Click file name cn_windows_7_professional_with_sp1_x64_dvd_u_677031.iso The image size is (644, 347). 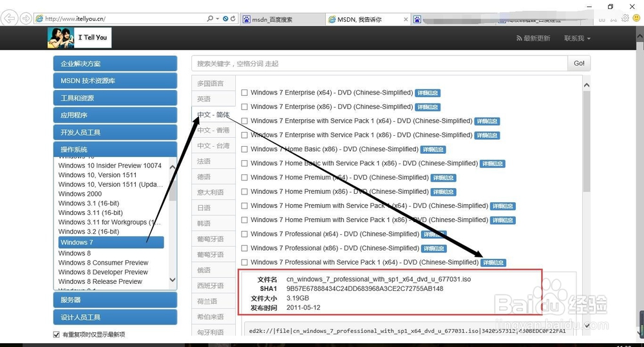379,279
